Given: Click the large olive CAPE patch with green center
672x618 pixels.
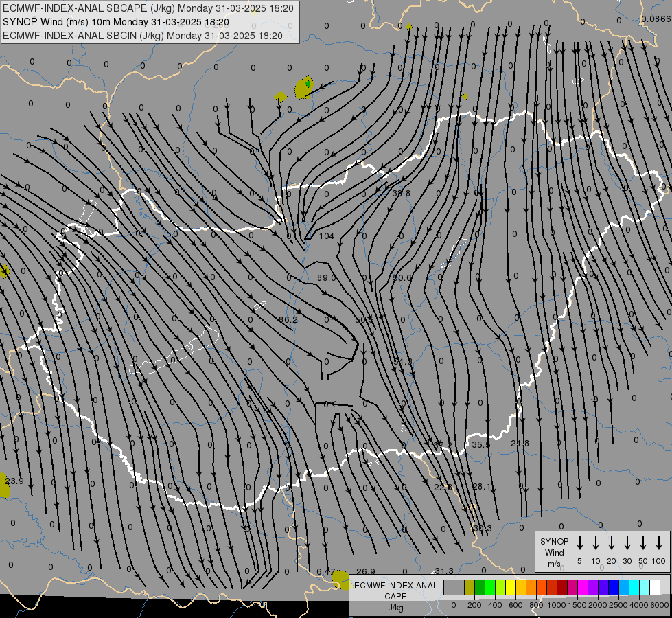Looking at the screenshot, I should (304, 87).
